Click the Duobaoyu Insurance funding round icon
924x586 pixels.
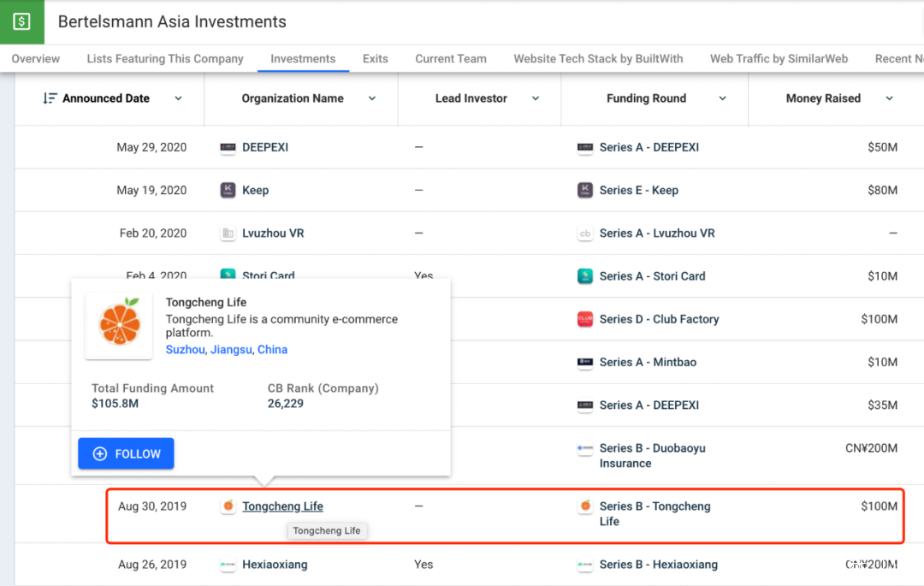point(585,448)
